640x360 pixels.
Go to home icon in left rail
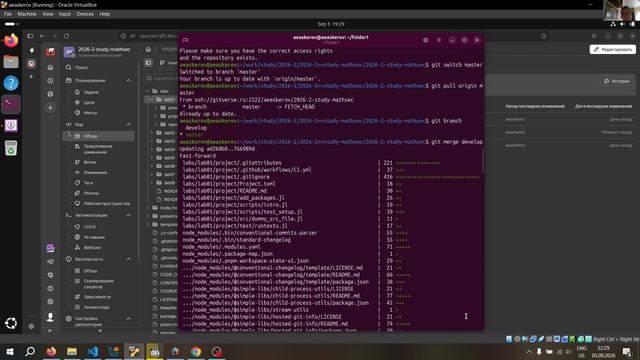pos(51,67)
